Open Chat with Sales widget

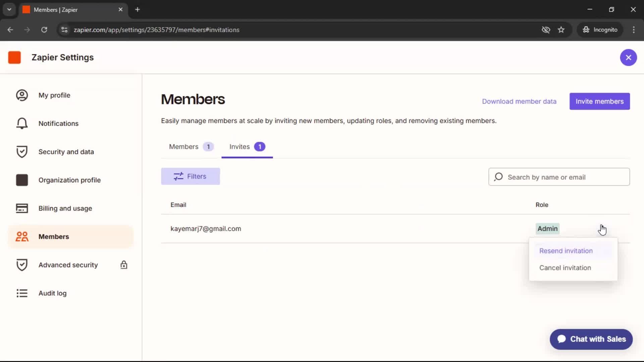591,339
